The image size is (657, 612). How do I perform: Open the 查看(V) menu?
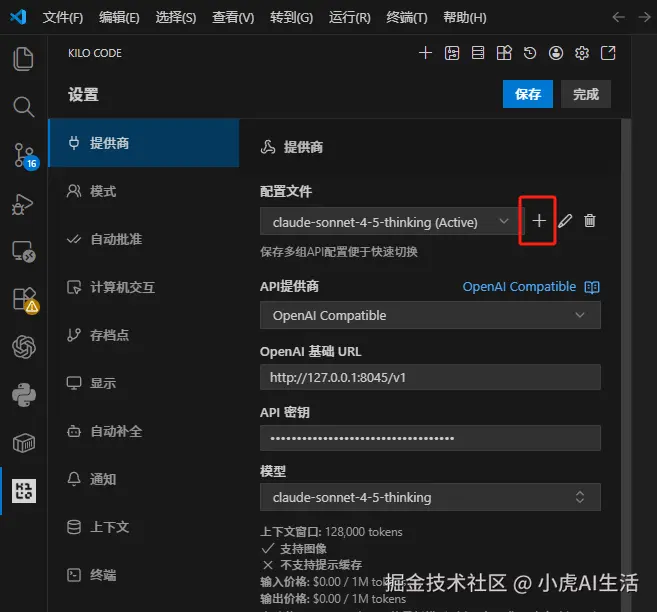coord(233,17)
